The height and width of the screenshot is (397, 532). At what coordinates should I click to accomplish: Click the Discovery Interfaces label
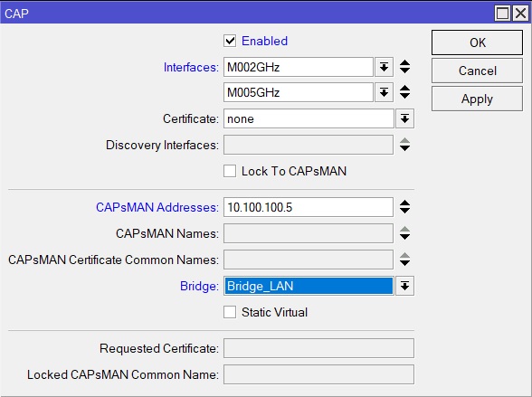(162, 145)
